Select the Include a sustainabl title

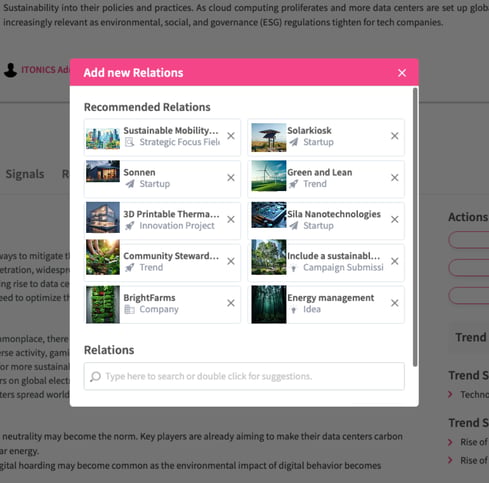[x=334, y=256]
